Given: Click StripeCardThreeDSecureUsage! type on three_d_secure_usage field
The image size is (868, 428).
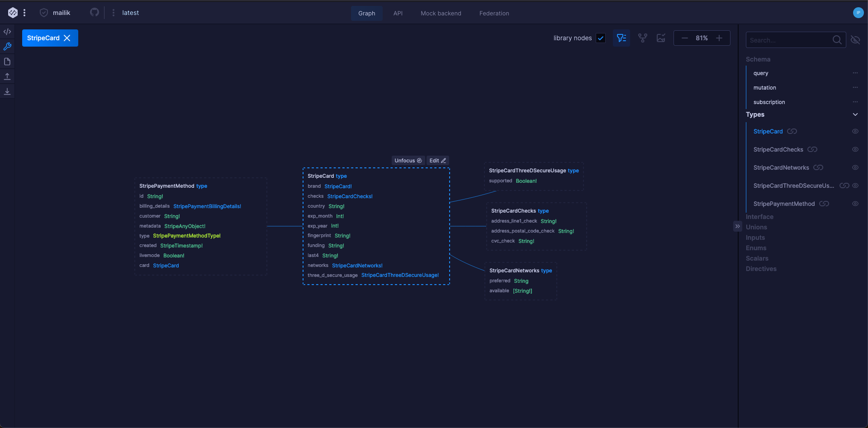Looking at the screenshot, I should coord(400,275).
